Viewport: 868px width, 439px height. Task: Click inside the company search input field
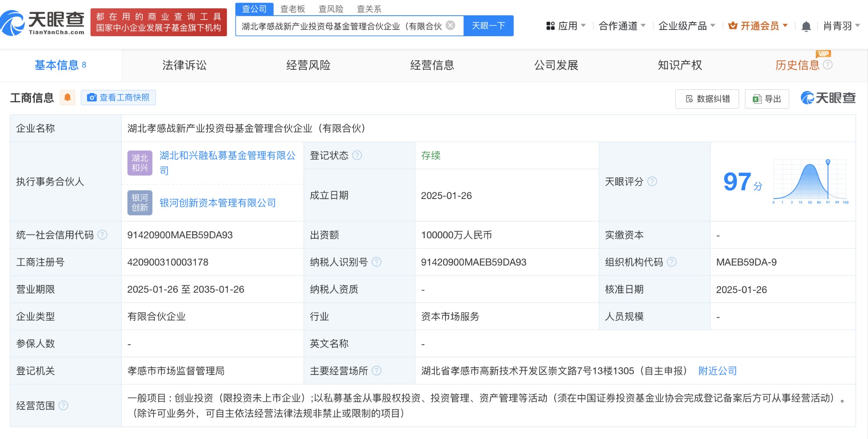(x=342, y=26)
